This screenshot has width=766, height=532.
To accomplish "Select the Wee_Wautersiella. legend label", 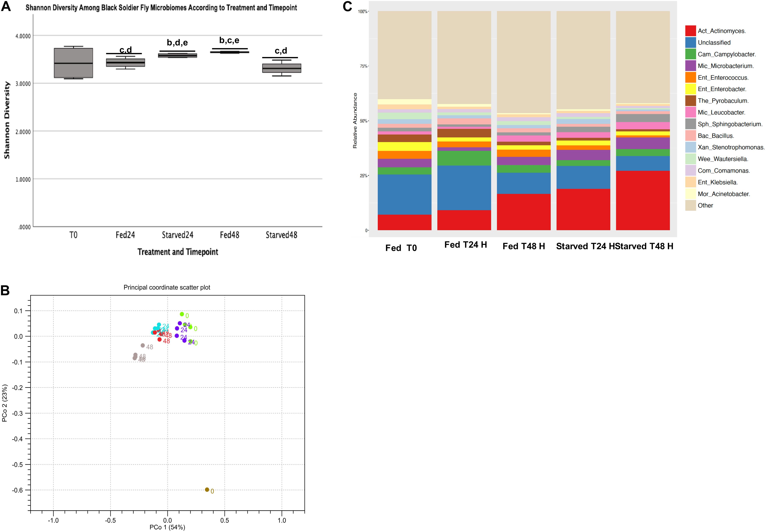I will click(x=723, y=159).
